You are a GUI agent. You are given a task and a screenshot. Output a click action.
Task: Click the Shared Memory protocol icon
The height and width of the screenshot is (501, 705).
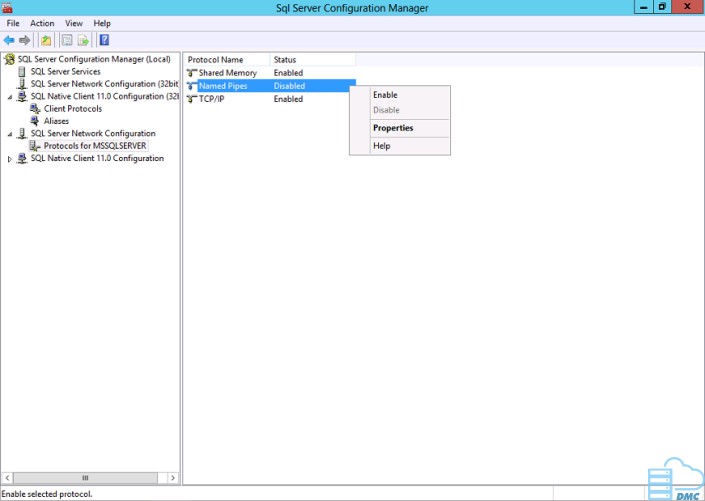(x=192, y=73)
